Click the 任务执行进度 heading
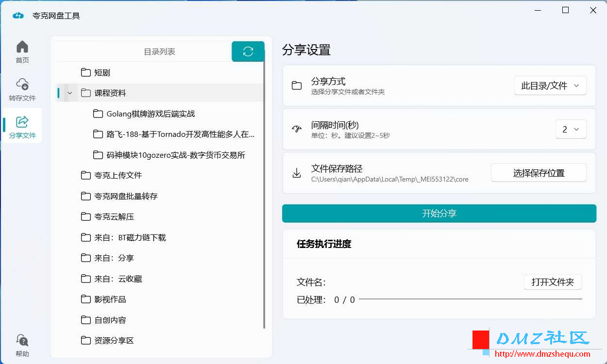 click(x=324, y=244)
